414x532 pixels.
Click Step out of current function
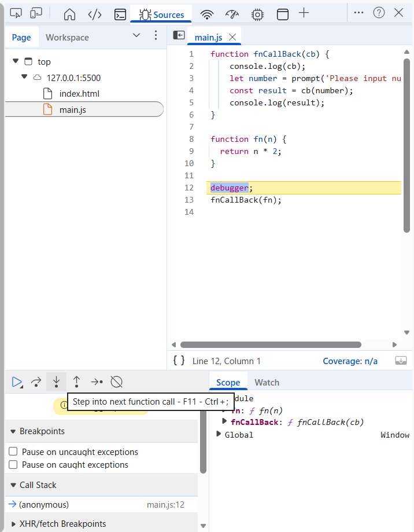pyautogui.click(x=76, y=382)
